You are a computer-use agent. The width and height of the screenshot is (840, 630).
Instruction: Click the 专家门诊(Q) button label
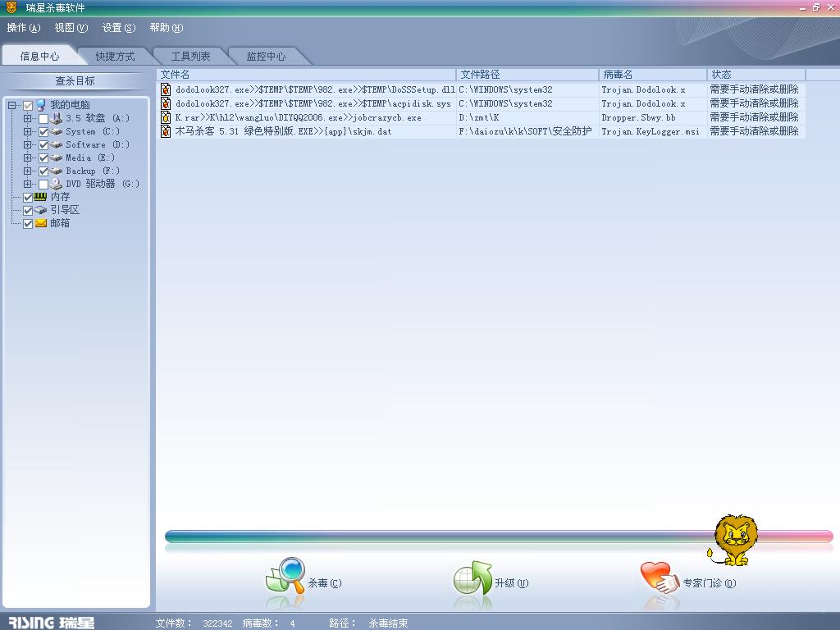tap(710, 583)
